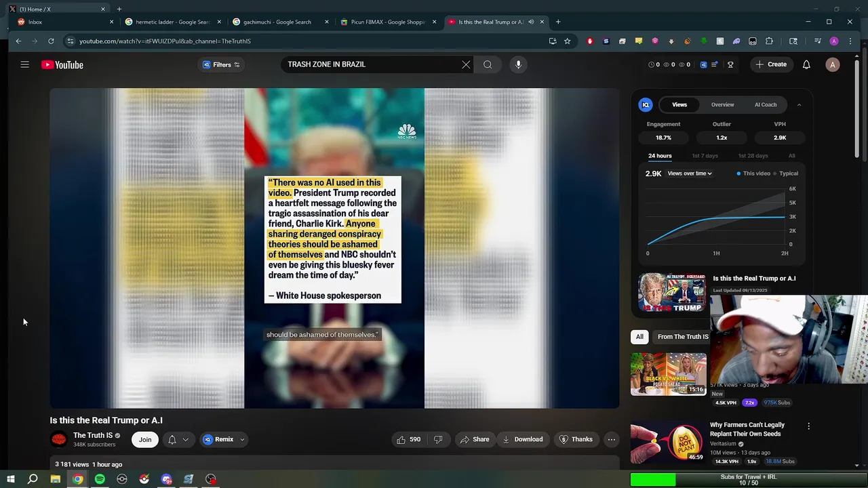The image size is (868, 488).
Task: Mute the YouTube tab audio
Action: [531, 22]
